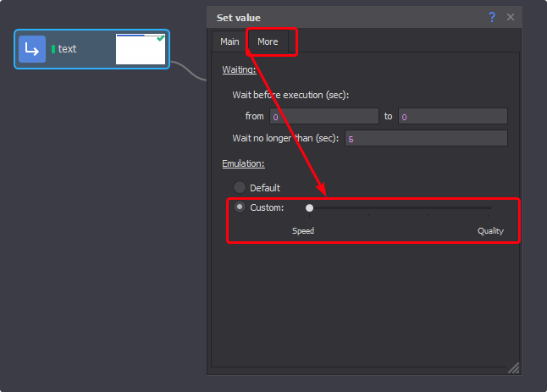Click the wait 'from' input field

point(324,116)
